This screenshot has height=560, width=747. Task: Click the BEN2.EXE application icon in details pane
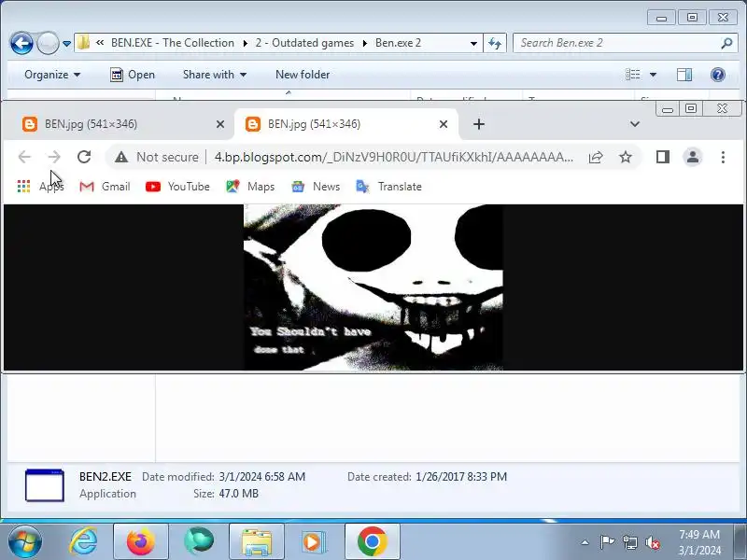pyautogui.click(x=44, y=485)
